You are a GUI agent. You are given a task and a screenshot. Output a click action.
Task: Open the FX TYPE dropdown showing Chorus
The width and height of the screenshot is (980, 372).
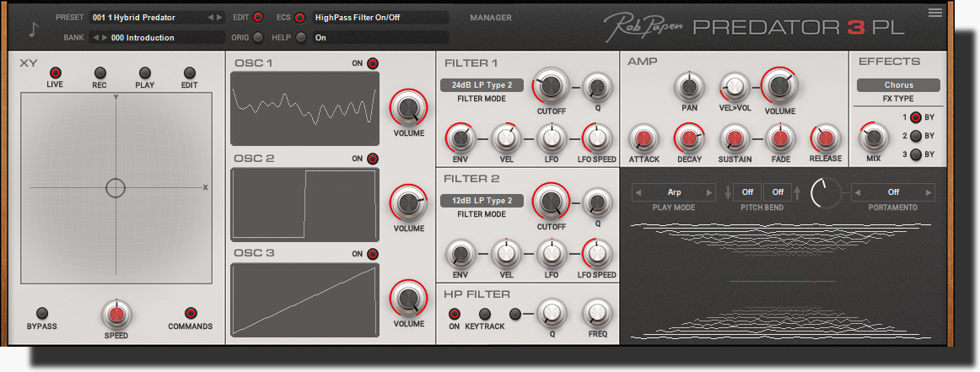pos(899,85)
